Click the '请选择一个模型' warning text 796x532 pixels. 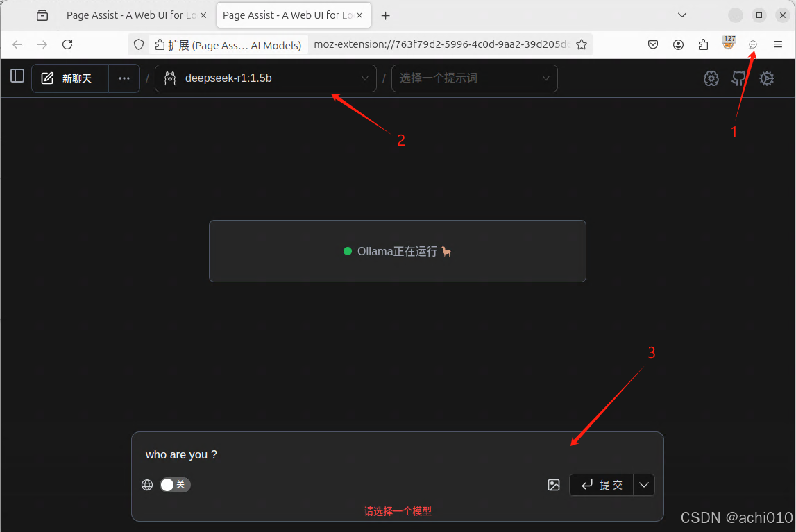pos(398,511)
